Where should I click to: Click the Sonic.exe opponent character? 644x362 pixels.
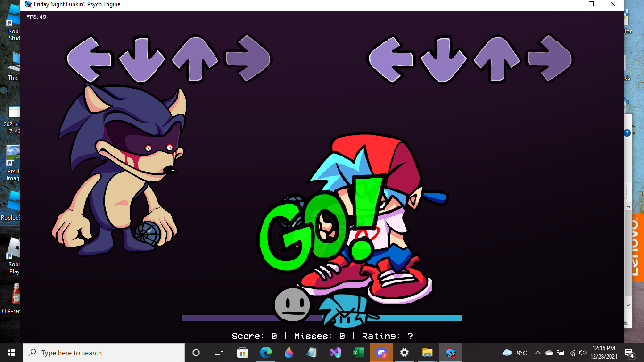120,170
